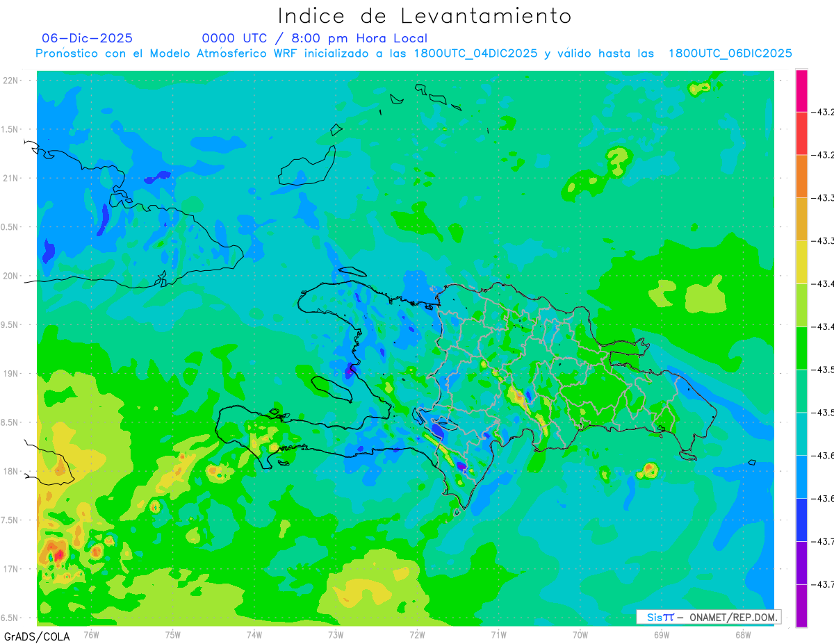Select the bright yellow swatch on the color bar
Screen dimensions: 834x644
point(801,262)
